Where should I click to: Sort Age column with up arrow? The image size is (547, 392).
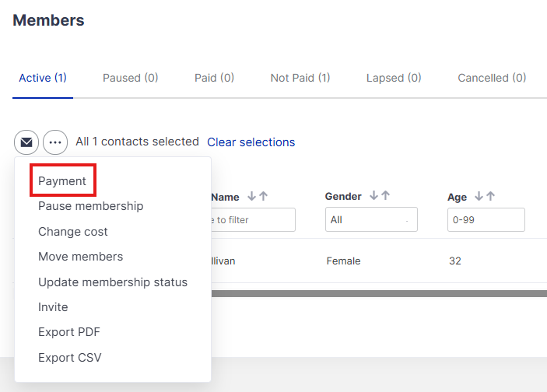tap(490, 197)
